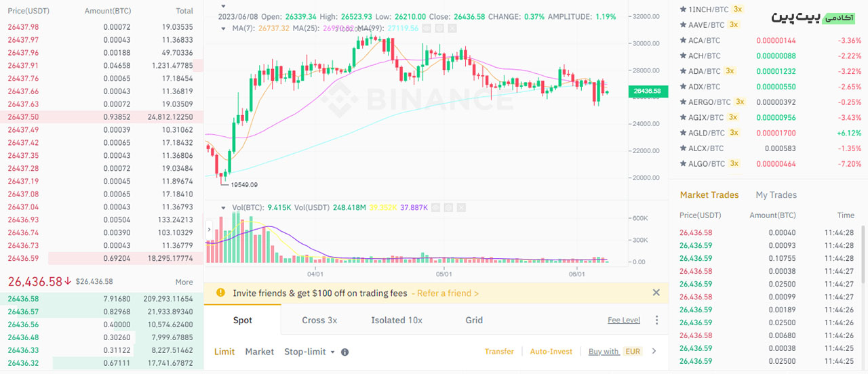The width and height of the screenshot is (868, 374).
Task: Remove the Vol indicator with its X icon
Action: point(461,207)
